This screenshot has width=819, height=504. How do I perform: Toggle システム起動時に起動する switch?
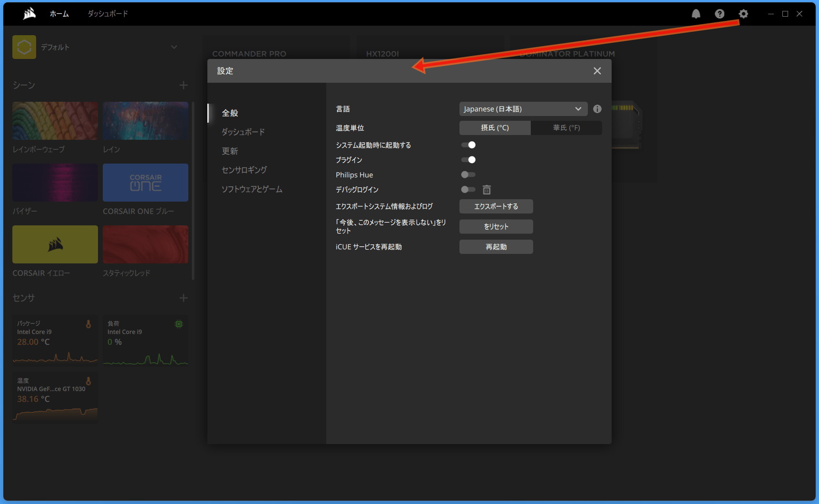(x=468, y=145)
